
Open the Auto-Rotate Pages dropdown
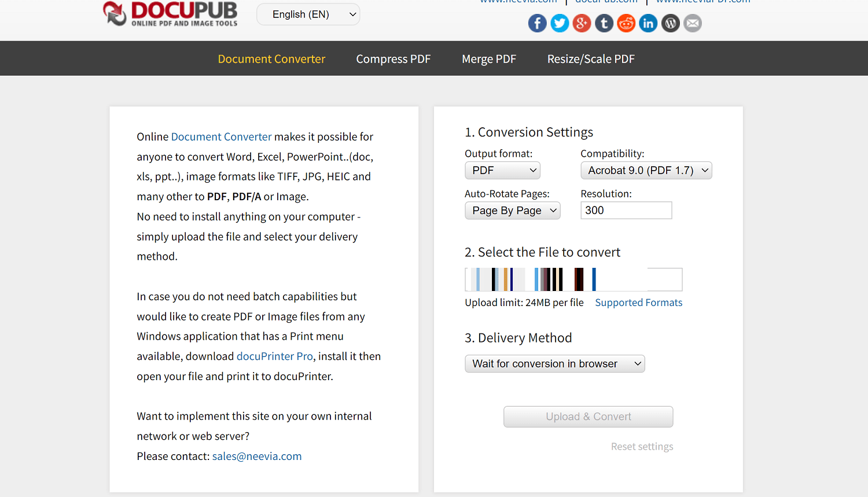pyautogui.click(x=513, y=211)
